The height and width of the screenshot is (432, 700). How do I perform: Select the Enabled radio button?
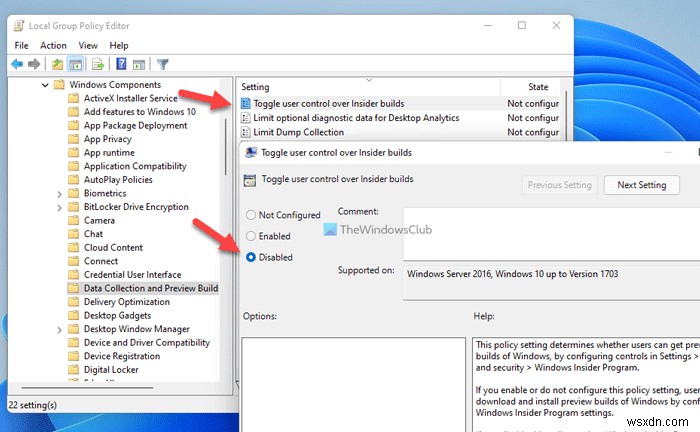(251, 236)
